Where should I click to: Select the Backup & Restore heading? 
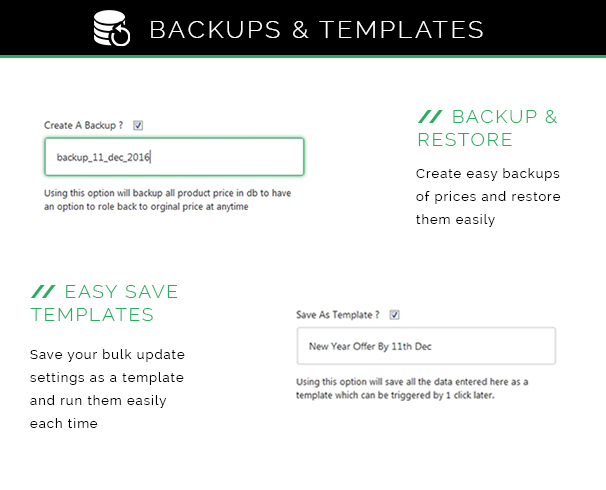tap(487, 128)
